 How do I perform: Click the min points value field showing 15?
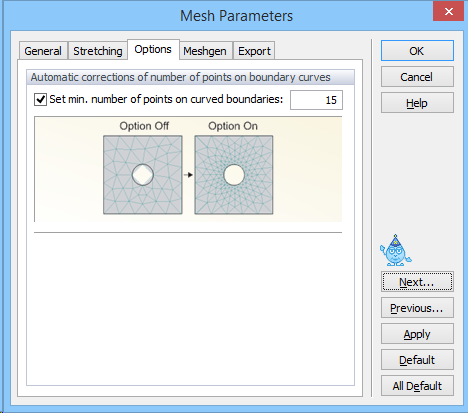tap(316, 100)
